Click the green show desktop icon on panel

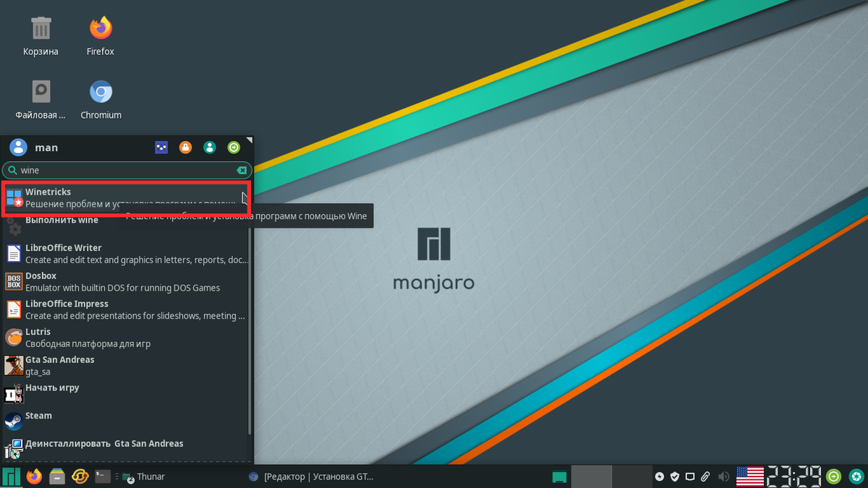point(558,476)
